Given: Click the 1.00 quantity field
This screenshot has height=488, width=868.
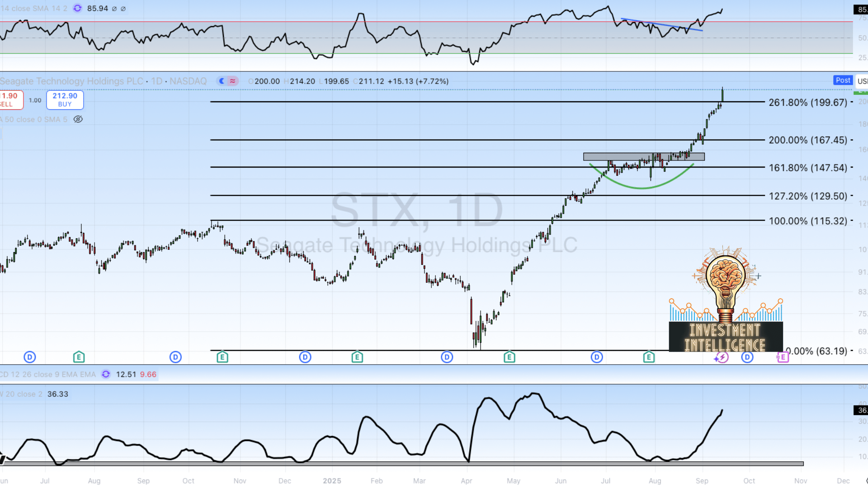Looking at the screenshot, I should [x=35, y=100].
